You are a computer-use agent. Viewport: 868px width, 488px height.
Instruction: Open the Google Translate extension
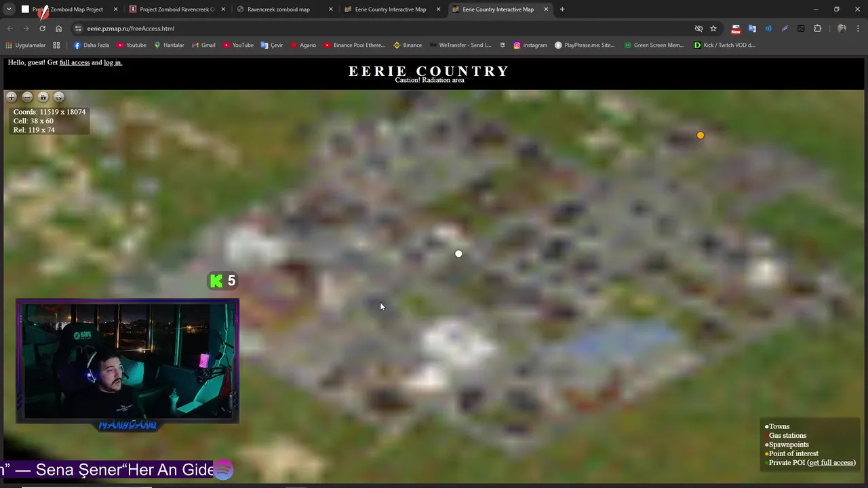point(752,28)
